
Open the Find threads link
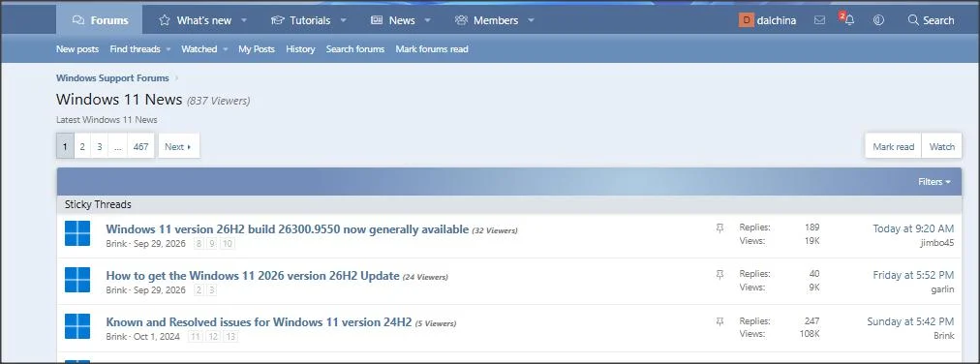[135, 48]
